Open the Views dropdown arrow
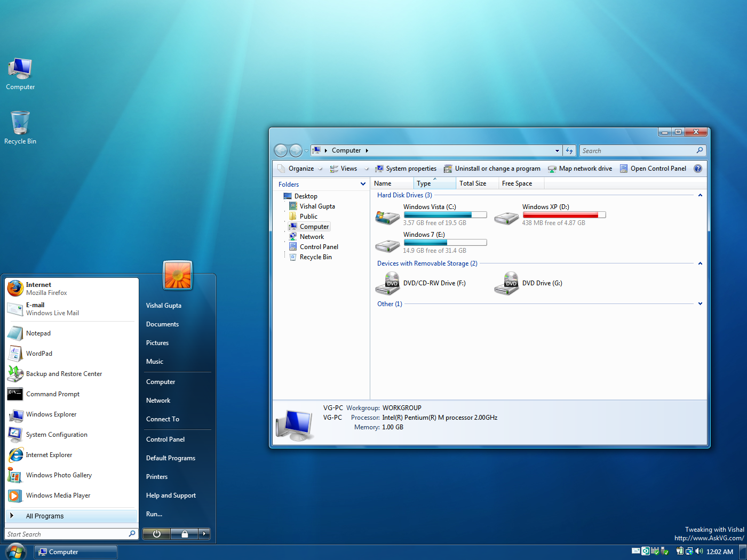 tap(367, 169)
